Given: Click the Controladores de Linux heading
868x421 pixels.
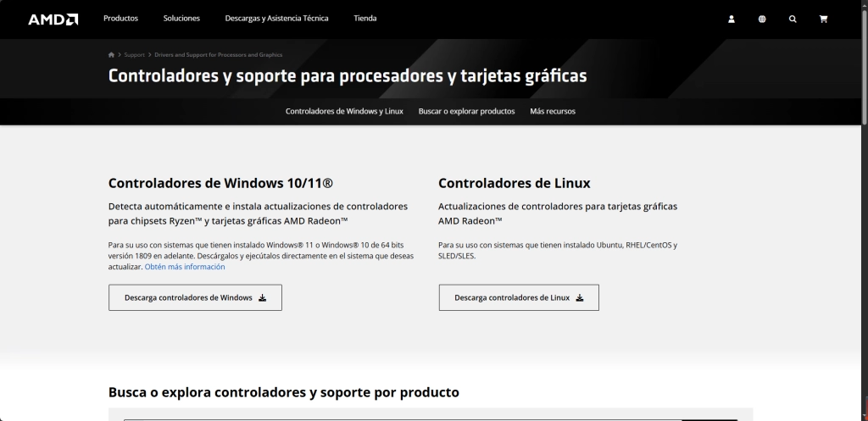Looking at the screenshot, I should point(515,183).
